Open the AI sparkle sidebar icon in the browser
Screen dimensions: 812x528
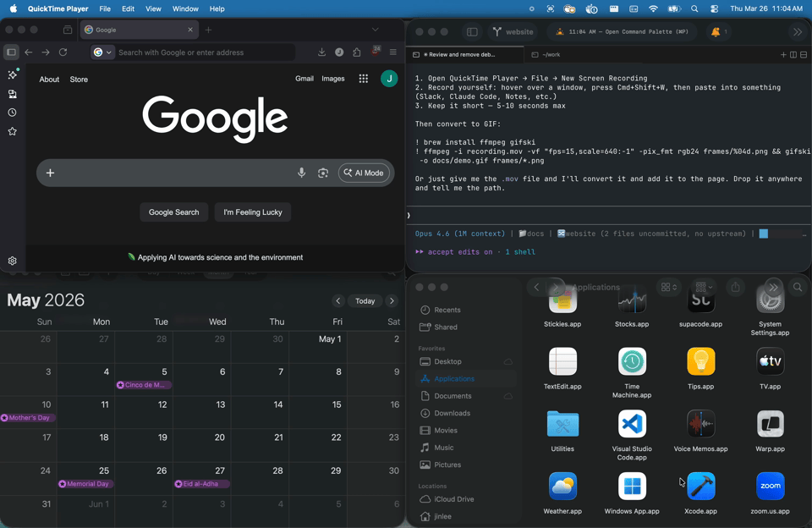click(x=13, y=75)
